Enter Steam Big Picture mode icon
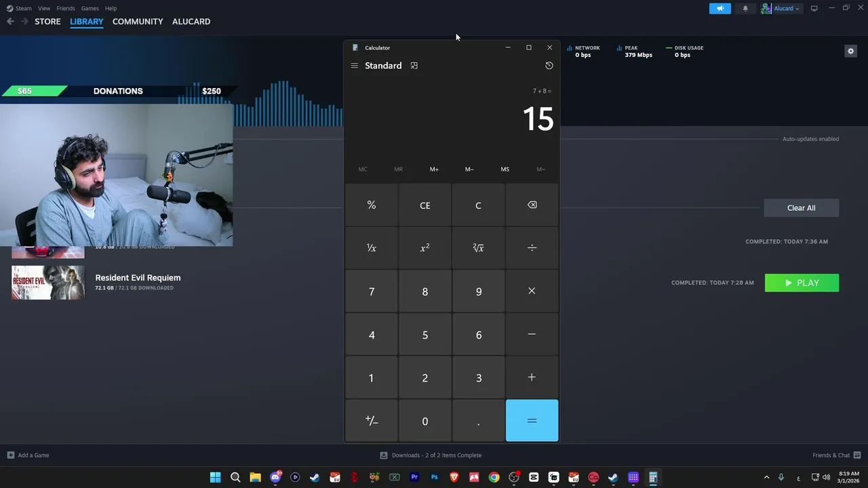 tap(814, 8)
